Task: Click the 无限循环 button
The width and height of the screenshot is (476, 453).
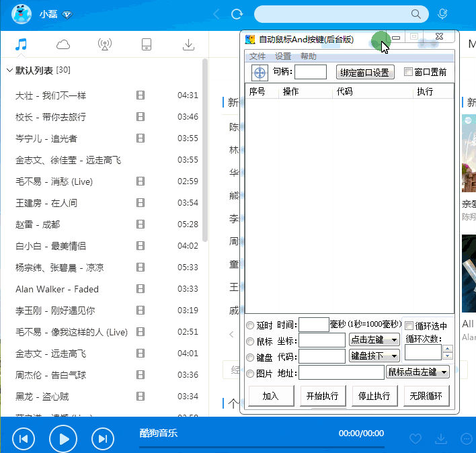Action: click(x=426, y=396)
